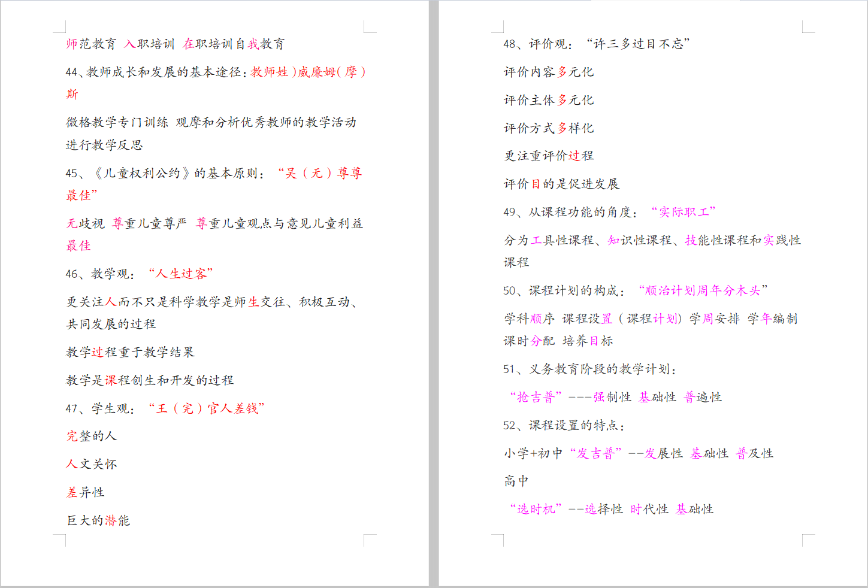Click the line '人文关怀'
The height and width of the screenshot is (588, 868).
pyautogui.click(x=91, y=464)
